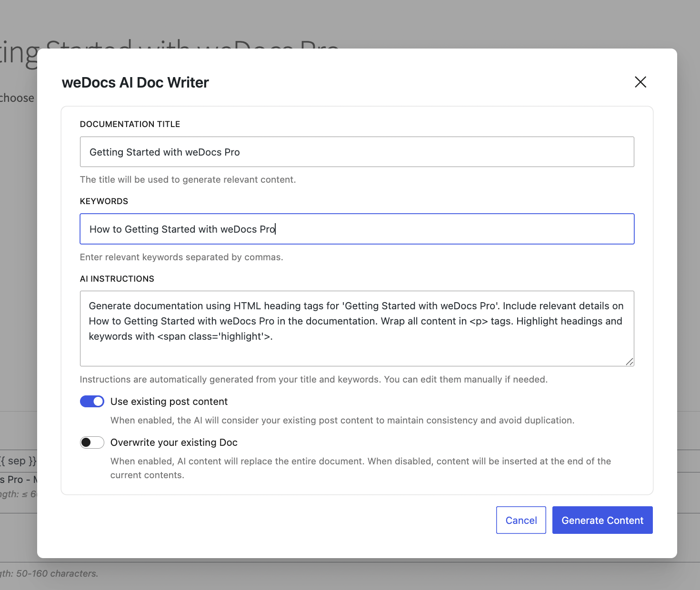Click the 'Overwrite your existing Doc' label
Screen dimensions: 700x590
[174, 442]
